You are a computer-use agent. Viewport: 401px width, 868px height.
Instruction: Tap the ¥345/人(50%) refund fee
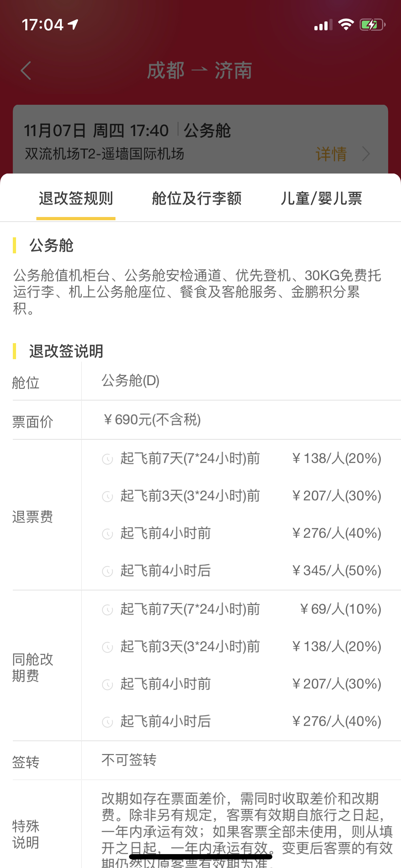(x=337, y=570)
